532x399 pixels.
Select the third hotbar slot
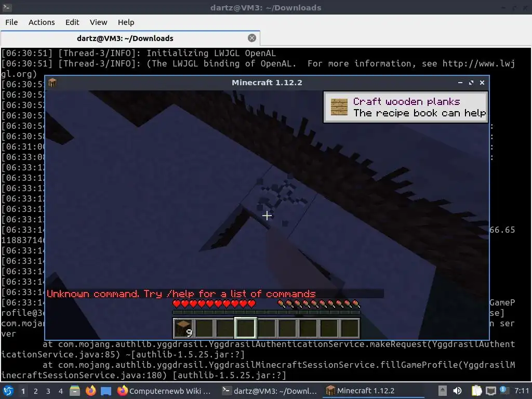point(225,328)
